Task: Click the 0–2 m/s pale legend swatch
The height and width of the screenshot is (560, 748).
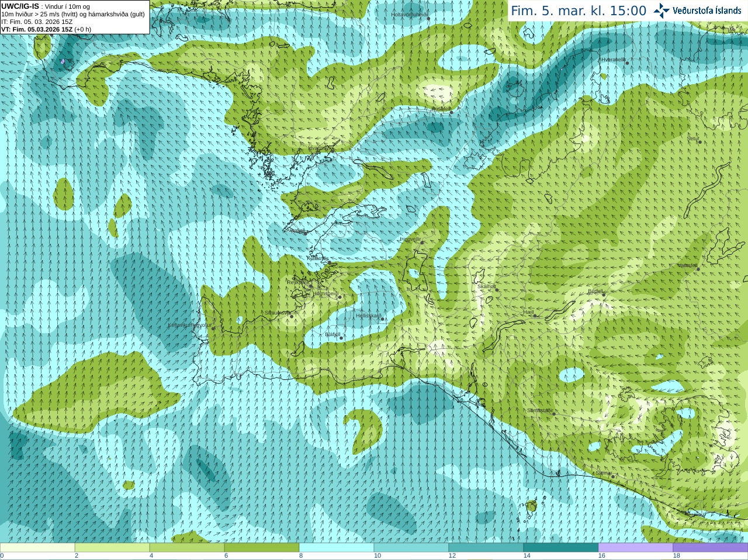Action: (x=37, y=548)
